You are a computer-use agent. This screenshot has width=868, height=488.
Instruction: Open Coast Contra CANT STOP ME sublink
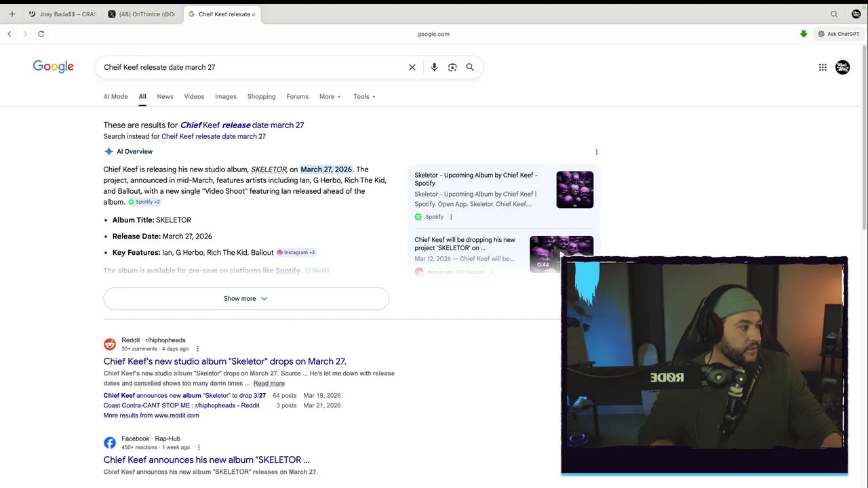181,405
